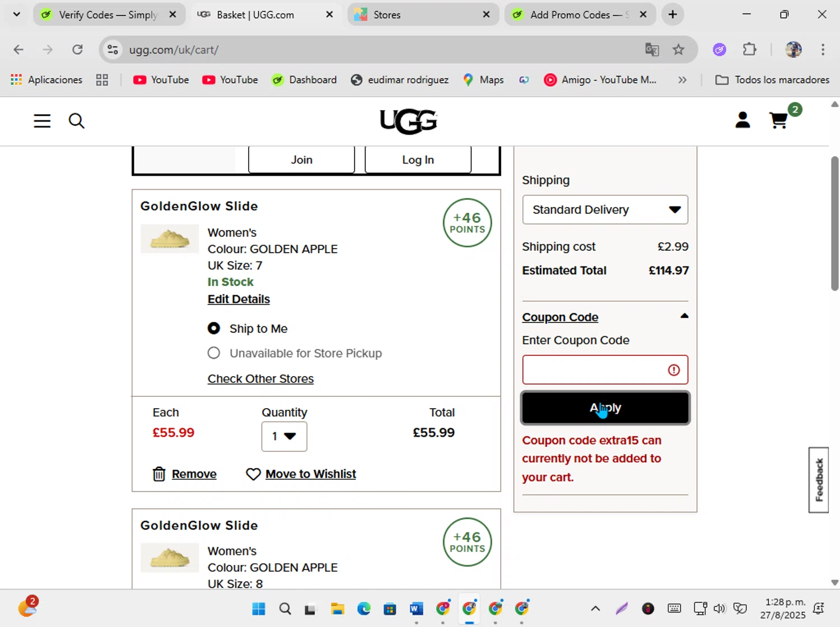
Task: Click GoldenGlow Slide size 8 thumbnail
Action: pos(170,558)
